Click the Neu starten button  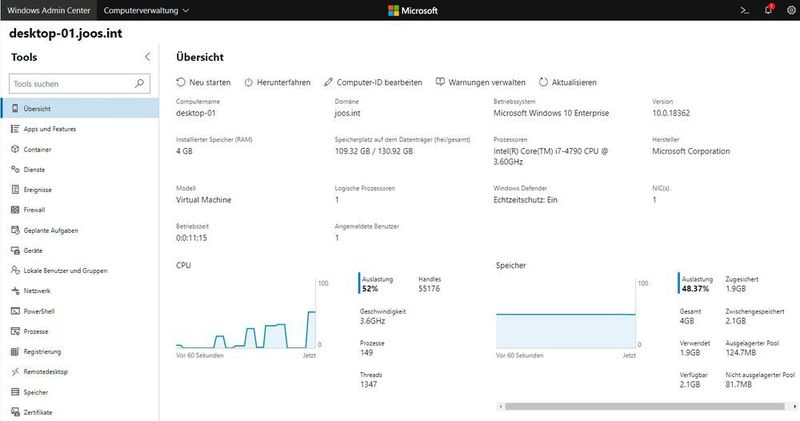(204, 82)
